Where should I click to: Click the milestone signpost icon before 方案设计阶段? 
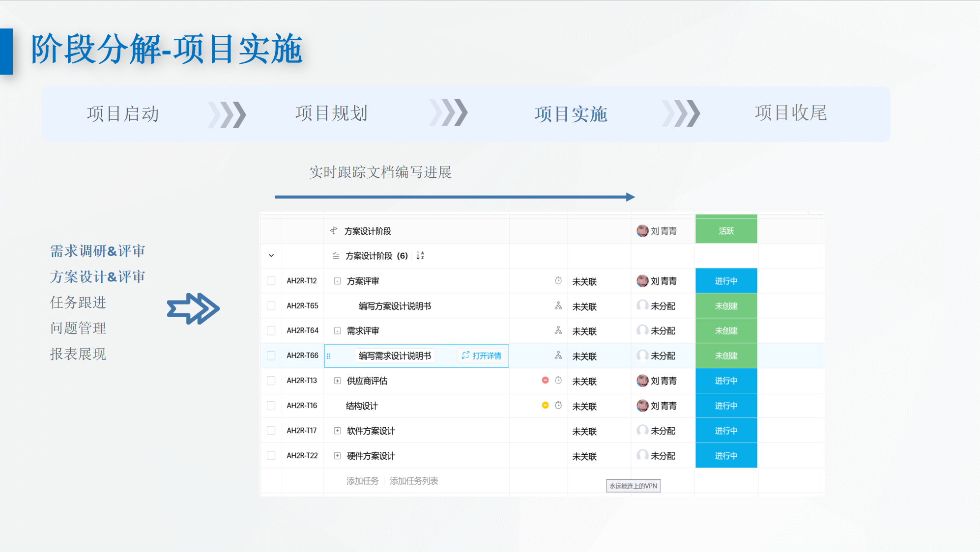coord(334,231)
